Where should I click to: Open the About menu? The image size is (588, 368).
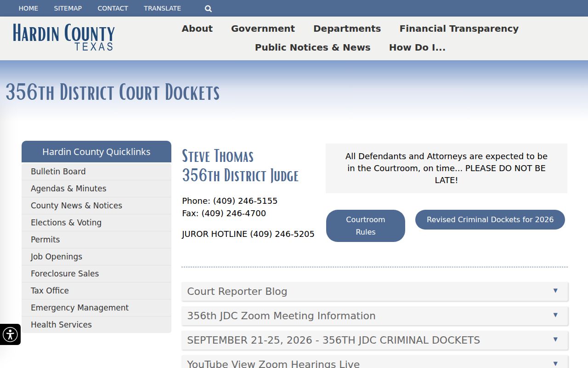(x=197, y=29)
